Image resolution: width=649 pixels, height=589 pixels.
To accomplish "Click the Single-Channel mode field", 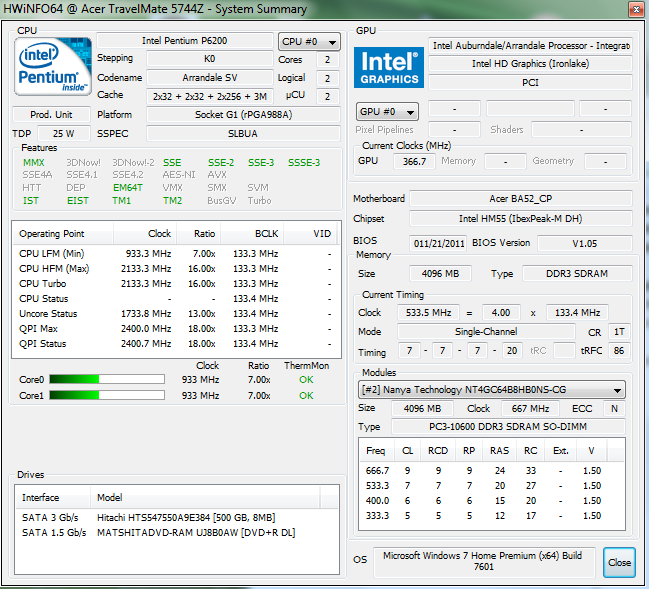I will 486,332.
